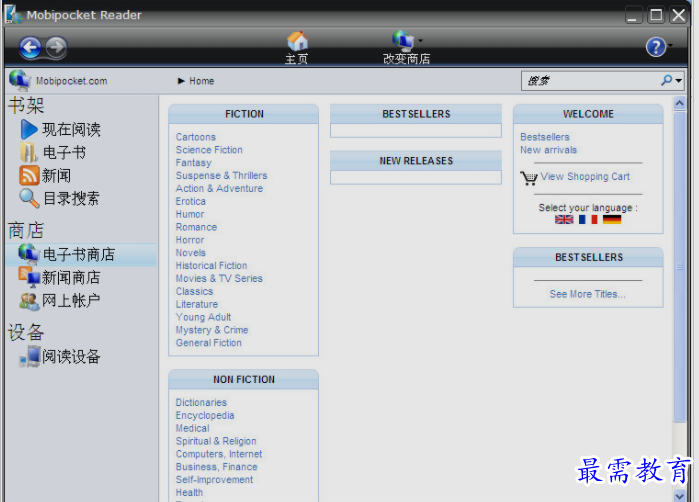
Task: Select the French flag language
Action: [588, 219]
